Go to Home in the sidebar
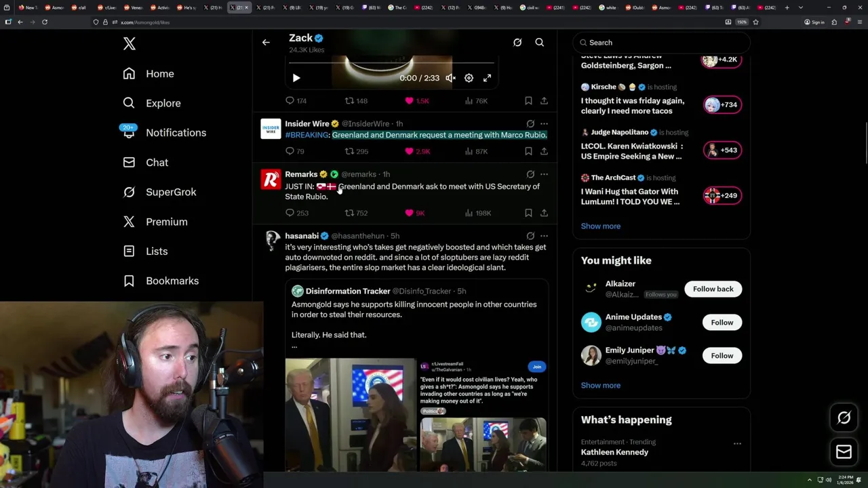 (x=149, y=74)
